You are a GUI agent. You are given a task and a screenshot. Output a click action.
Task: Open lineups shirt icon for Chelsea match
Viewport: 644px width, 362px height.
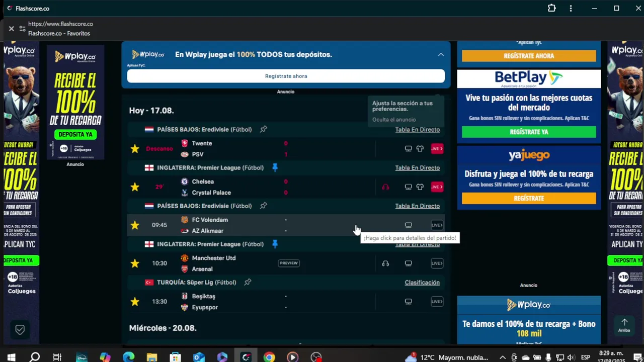point(420,187)
